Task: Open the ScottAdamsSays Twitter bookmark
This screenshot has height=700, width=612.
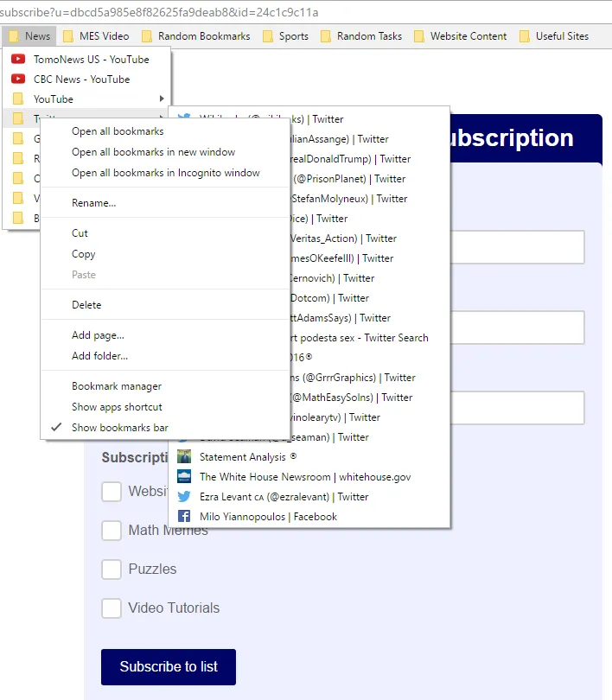Action: [369, 318]
